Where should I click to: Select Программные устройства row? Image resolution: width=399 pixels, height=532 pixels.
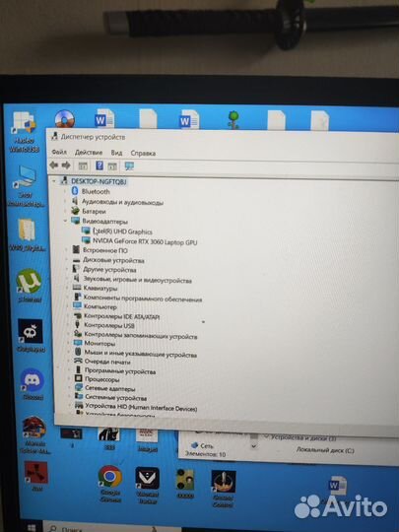pyautogui.click(x=120, y=371)
